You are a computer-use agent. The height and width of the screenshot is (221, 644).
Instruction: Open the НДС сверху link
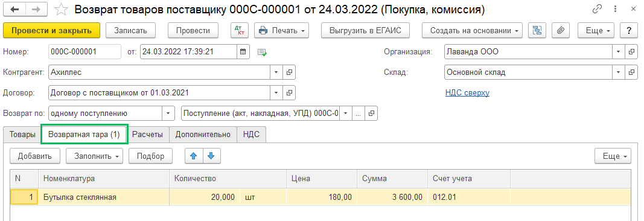[467, 93]
